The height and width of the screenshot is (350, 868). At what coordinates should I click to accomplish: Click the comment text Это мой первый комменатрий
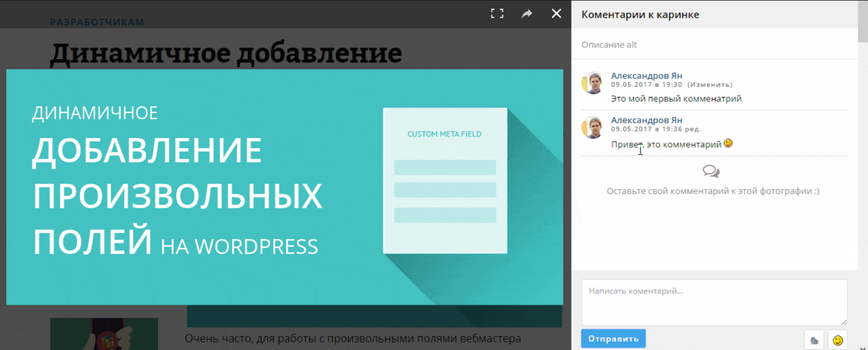[x=676, y=99]
